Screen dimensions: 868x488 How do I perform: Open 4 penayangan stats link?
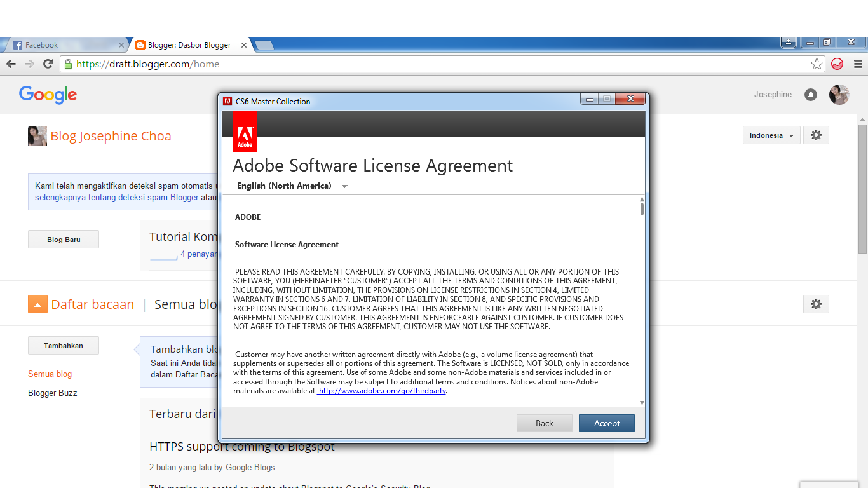pyautogui.click(x=199, y=254)
